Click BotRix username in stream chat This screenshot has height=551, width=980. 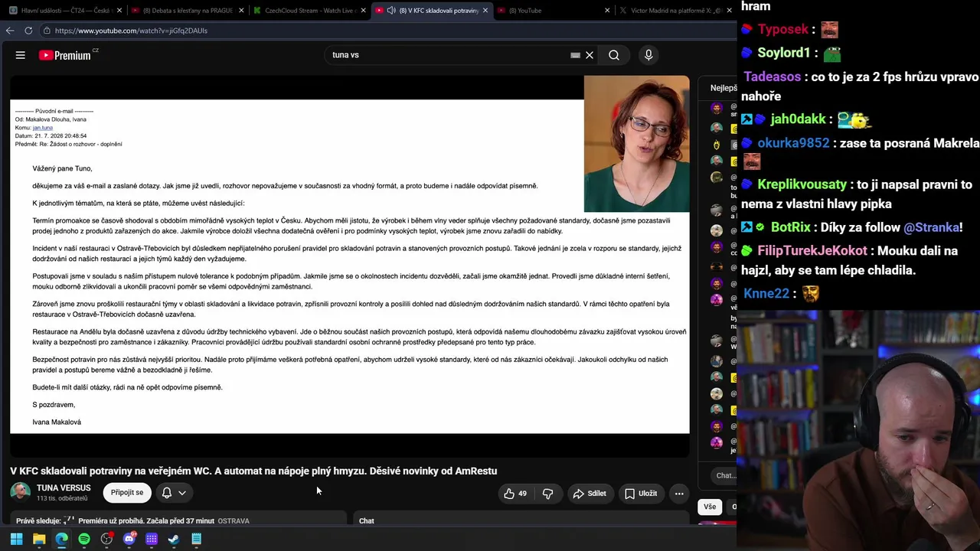click(791, 227)
